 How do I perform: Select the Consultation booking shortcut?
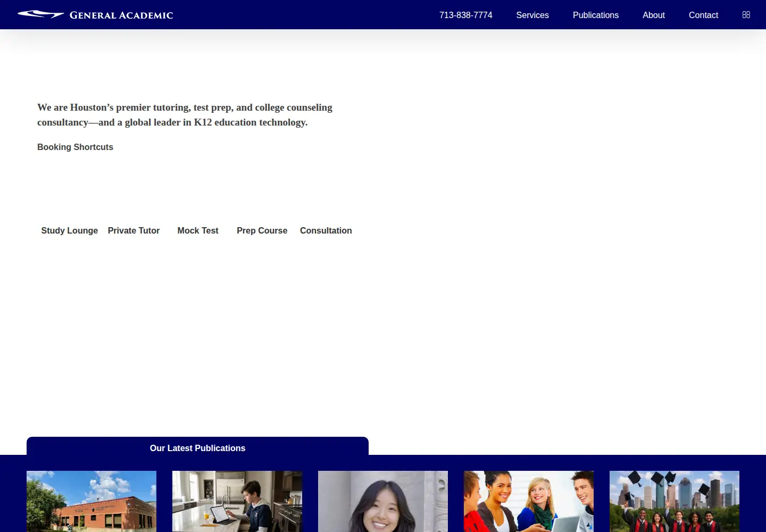point(326,230)
